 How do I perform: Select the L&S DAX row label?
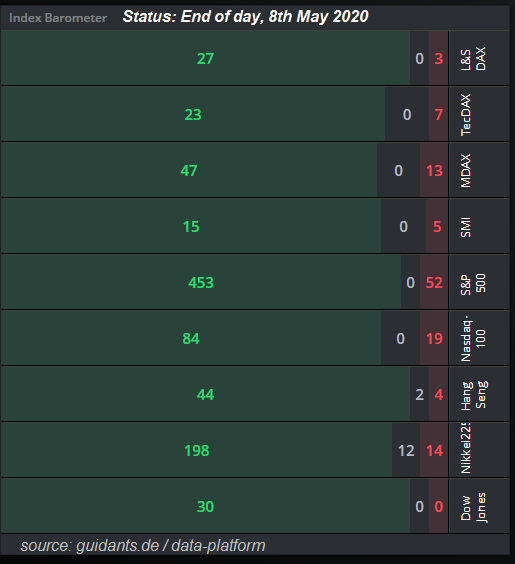click(473, 59)
